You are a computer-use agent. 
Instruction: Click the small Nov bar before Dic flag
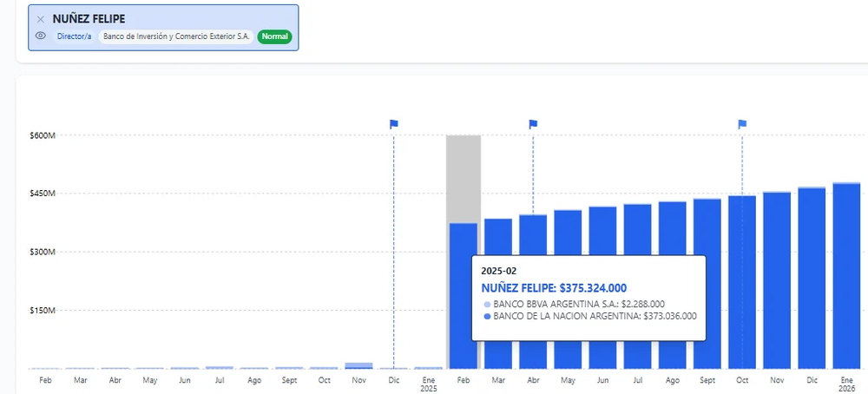(358, 365)
